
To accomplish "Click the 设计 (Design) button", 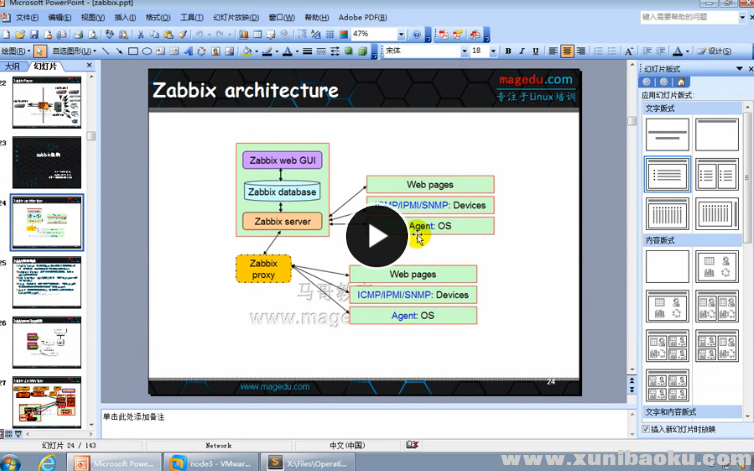I will tap(714, 51).
